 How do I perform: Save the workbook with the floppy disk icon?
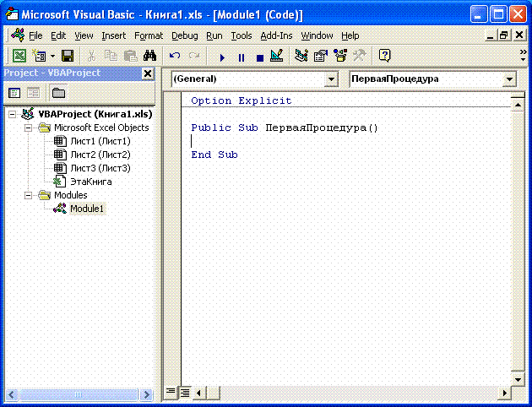(67, 57)
